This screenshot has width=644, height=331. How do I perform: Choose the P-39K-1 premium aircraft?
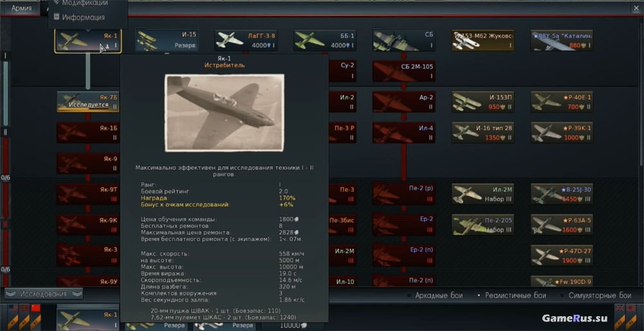562,132
